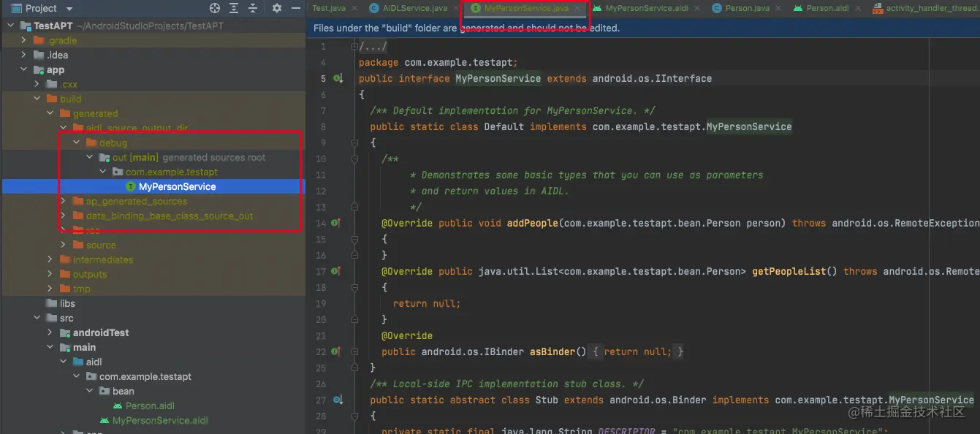Click the fold toggle on line 10
This screenshot has width=980, height=434.
pos(354,159)
